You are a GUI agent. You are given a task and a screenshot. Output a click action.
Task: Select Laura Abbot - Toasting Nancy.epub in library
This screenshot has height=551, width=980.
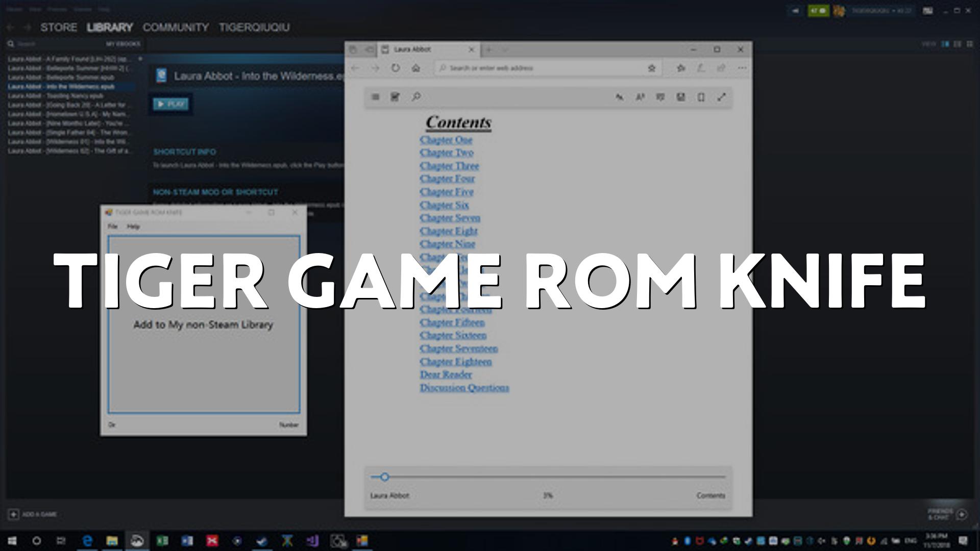coord(70,96)
